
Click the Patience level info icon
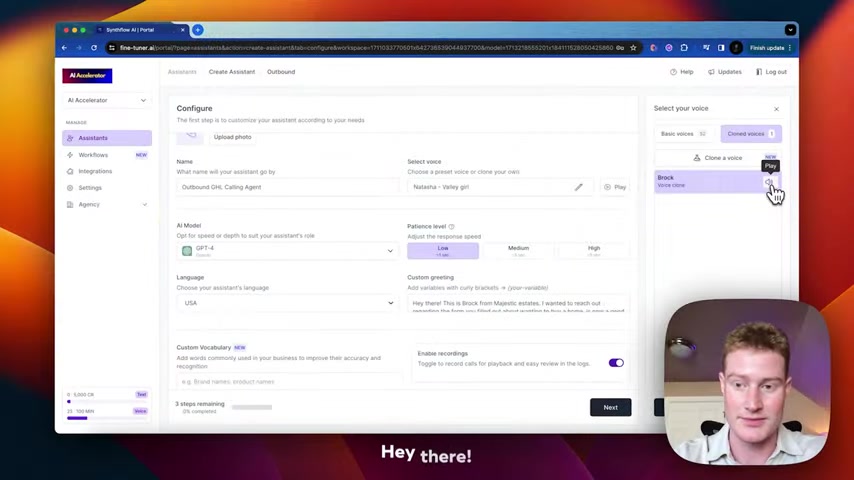coord(452,227)
